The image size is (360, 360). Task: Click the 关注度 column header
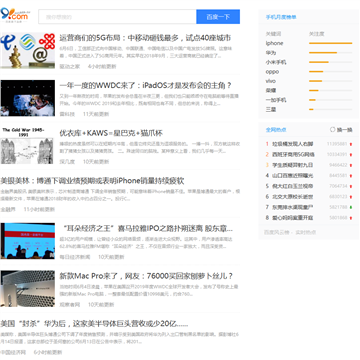316,34
